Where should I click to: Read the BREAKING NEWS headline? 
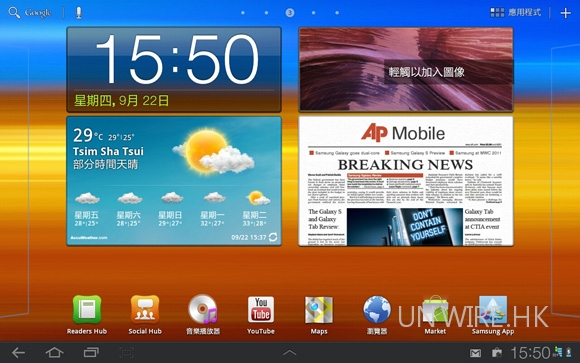405,165
